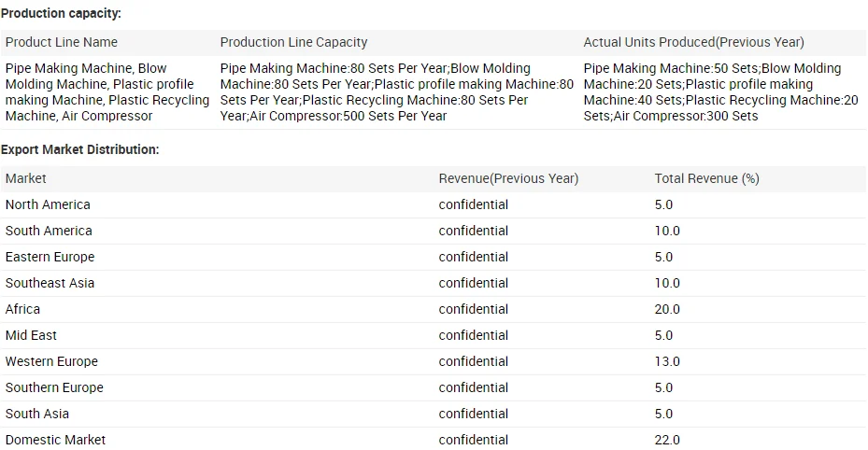This screenshot has width=868, height=450.
Task: Click the Product Line Name column header
Action: pos(62,42)
